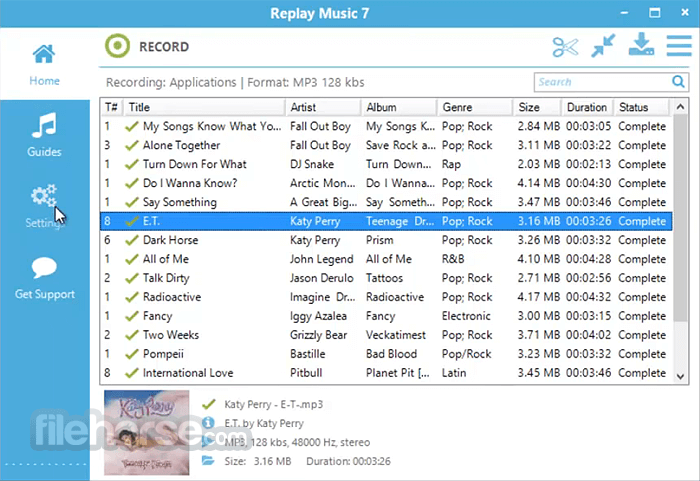Click size cell '2.03 MB'

pyautogui.click(x=538, y=164)
